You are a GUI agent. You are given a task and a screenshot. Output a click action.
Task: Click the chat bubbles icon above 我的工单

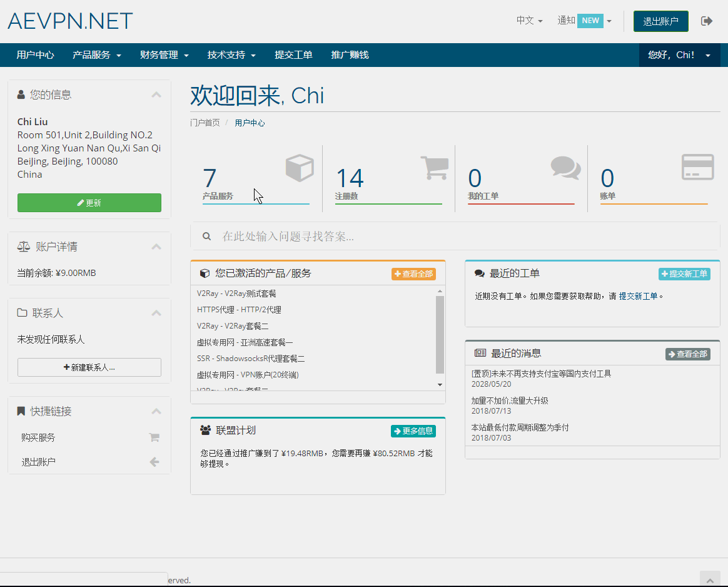565,168
